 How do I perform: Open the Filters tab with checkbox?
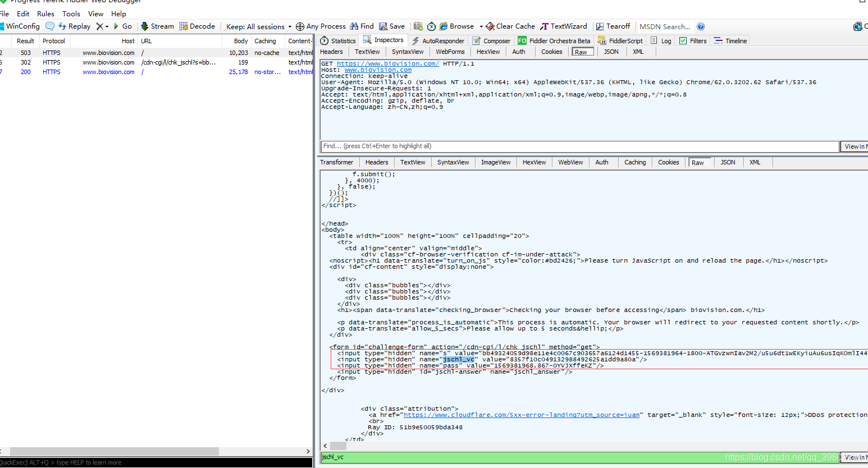click(x=693, y=41)
